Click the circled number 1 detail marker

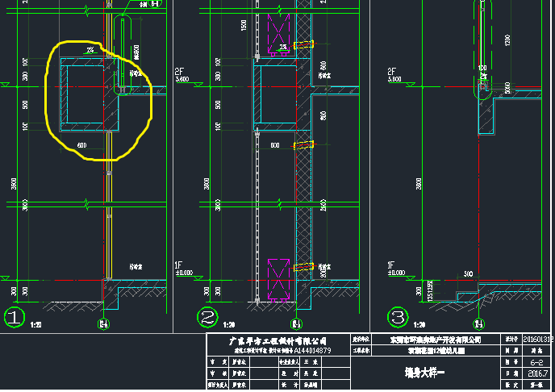[x=15, y=317]
